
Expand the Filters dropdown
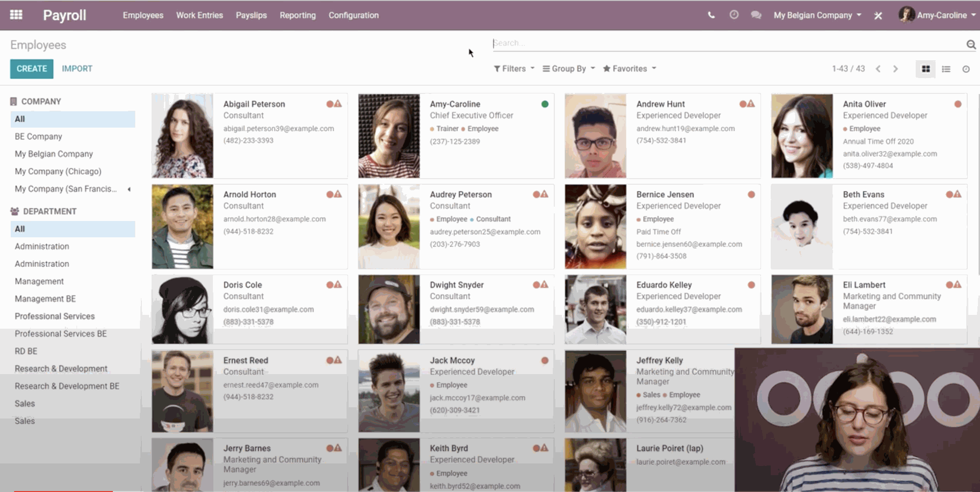tap(513, 69)
